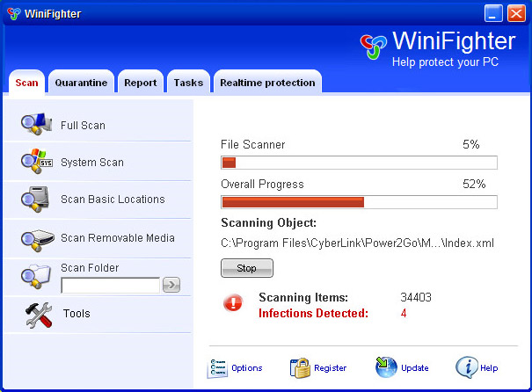This screenshot has height=392, width=532.
Task: Open the Register link
Action: click(x=330, y=368)
